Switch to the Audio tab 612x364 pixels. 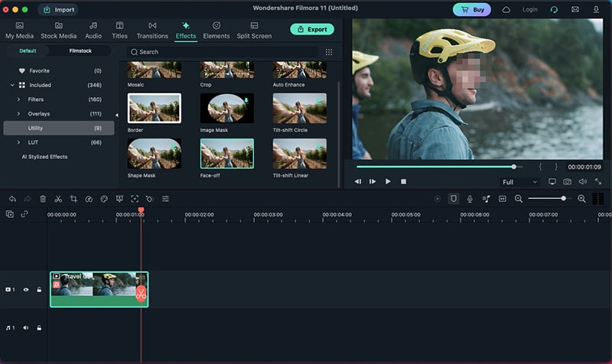(93, 31)
